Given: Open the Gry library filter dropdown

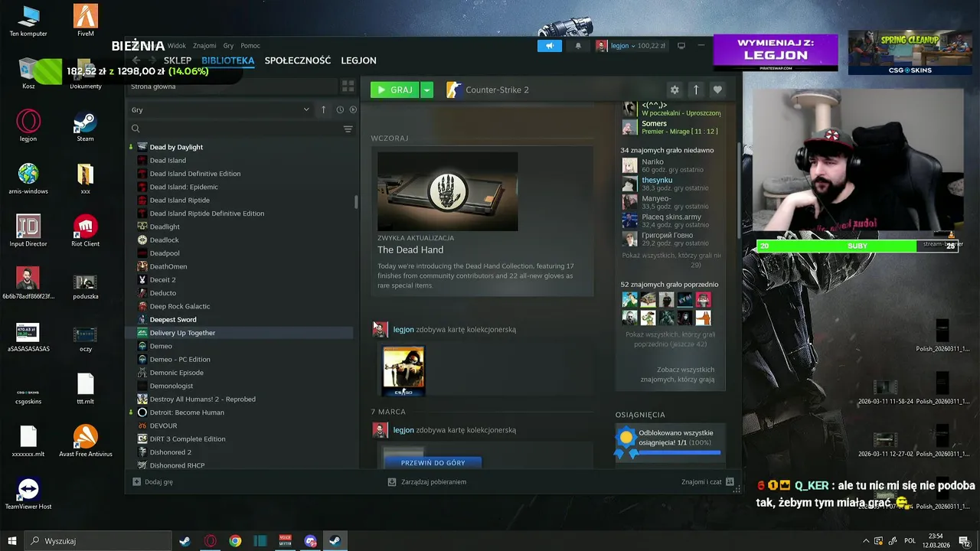Looking at the screenshot, I should coord(220,109).
